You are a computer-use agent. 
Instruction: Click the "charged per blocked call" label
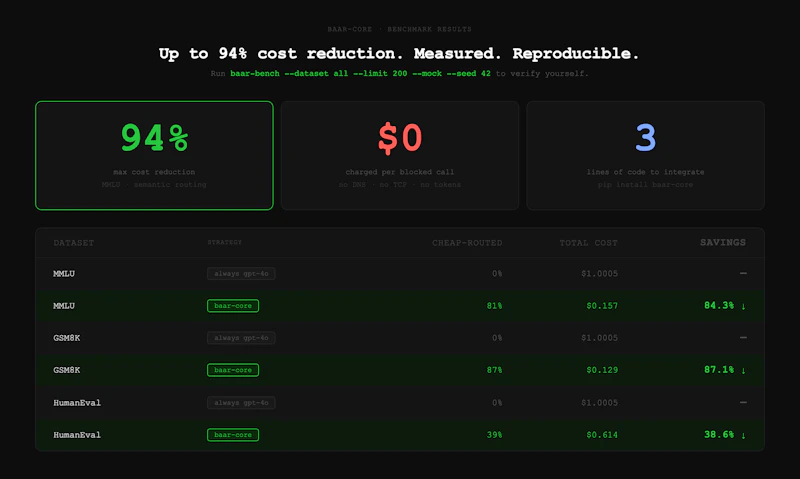400,172
